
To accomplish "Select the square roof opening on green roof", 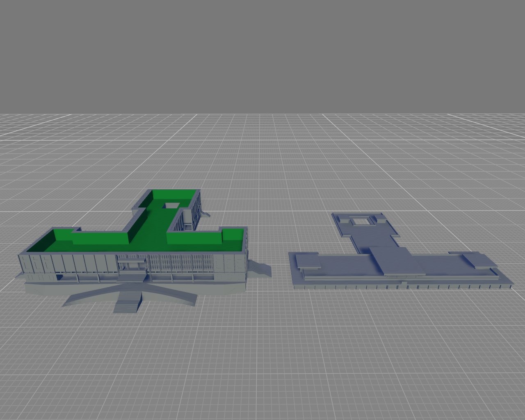I will pos(170,205).
